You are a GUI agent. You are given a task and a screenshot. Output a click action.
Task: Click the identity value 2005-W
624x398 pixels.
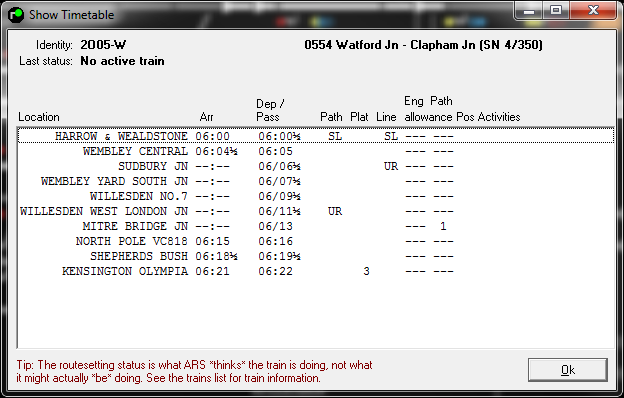pos(103,45)
